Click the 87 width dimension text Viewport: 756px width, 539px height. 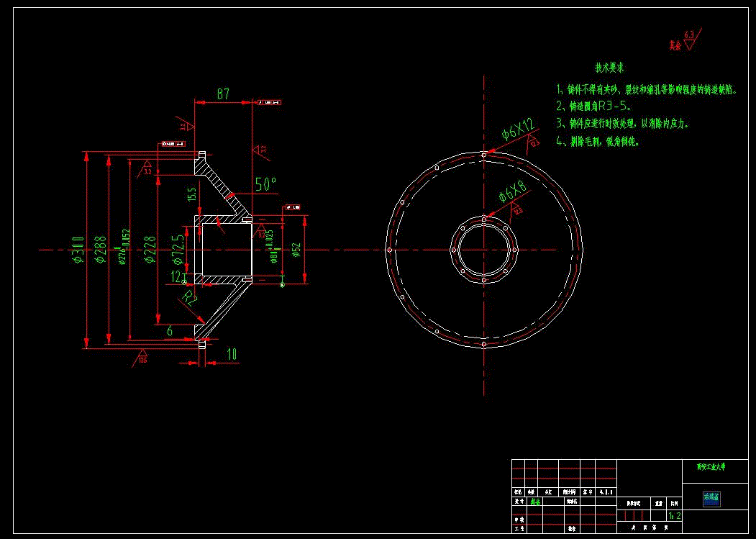click(223, 94)
